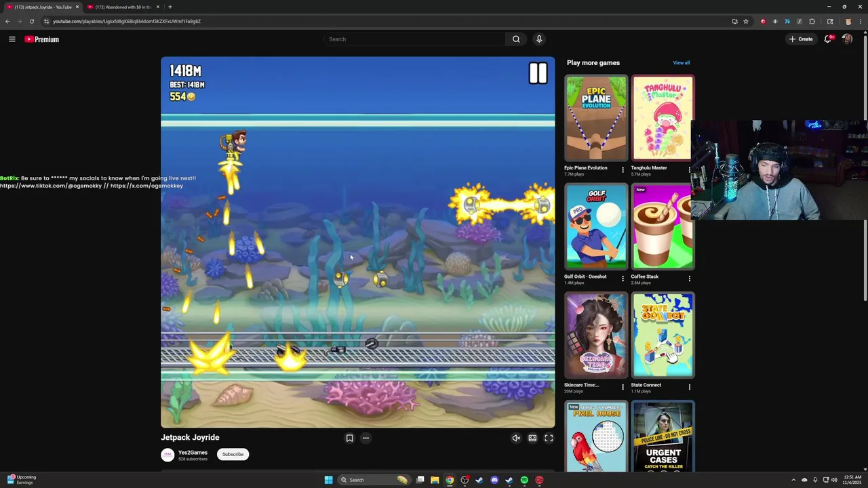Enter fullscreen game mode
868x488 pixels.
tap(549, 439)
